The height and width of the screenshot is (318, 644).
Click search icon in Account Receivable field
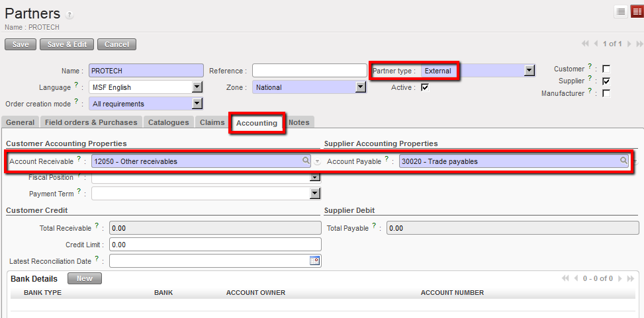tap(306, 161)
